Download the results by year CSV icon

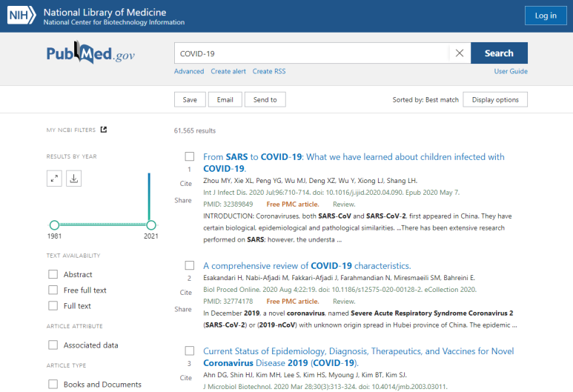(74, 179)
